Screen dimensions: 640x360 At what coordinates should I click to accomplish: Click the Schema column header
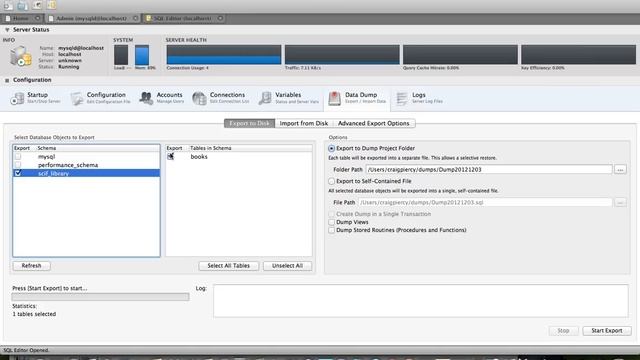point(47,148)
